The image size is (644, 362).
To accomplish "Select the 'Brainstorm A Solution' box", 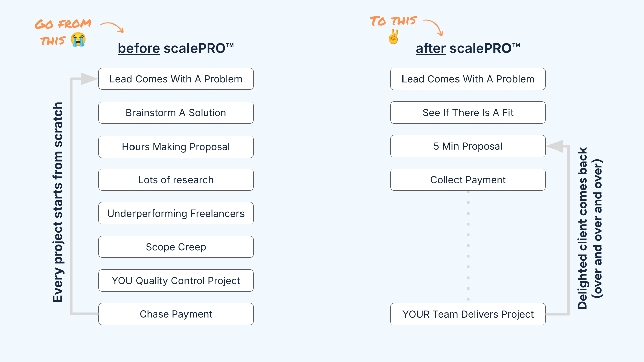I will (176, 113).
